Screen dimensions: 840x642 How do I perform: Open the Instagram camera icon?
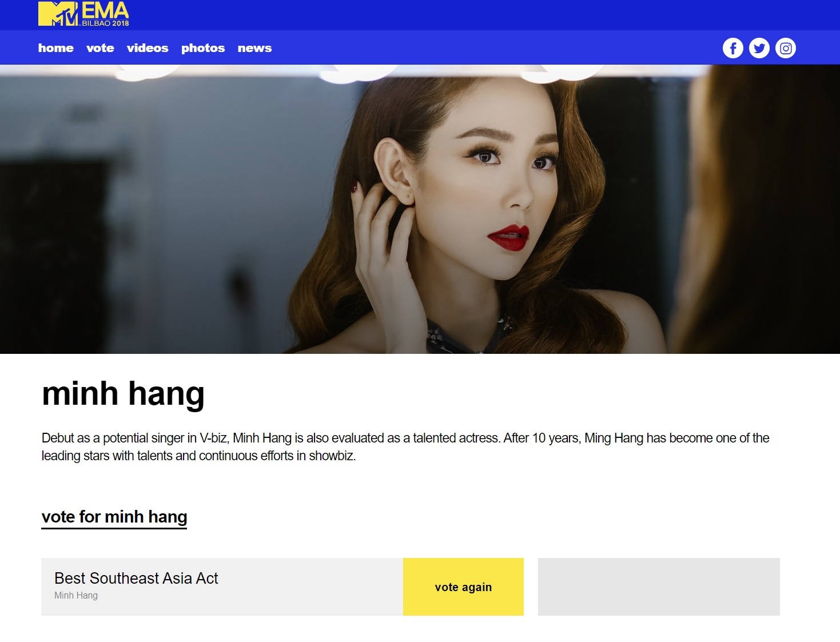click(785, 49)
